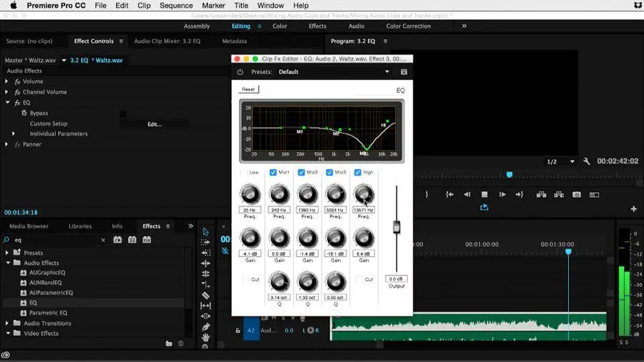
Task: Enable the Low band checkbox
Action: point(244,172)
